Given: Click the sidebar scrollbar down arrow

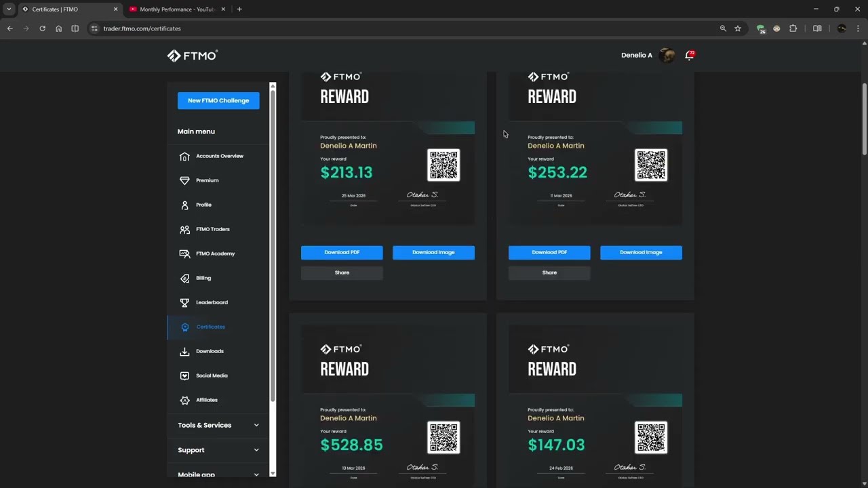Looking at the screenshot, I should pyautogui.click(x=273, y=473).
